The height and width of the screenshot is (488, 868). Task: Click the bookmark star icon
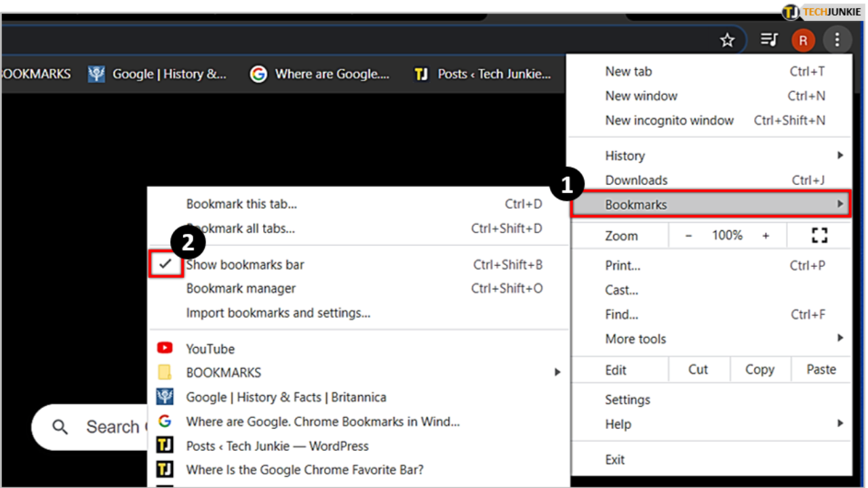pos(727,40)
